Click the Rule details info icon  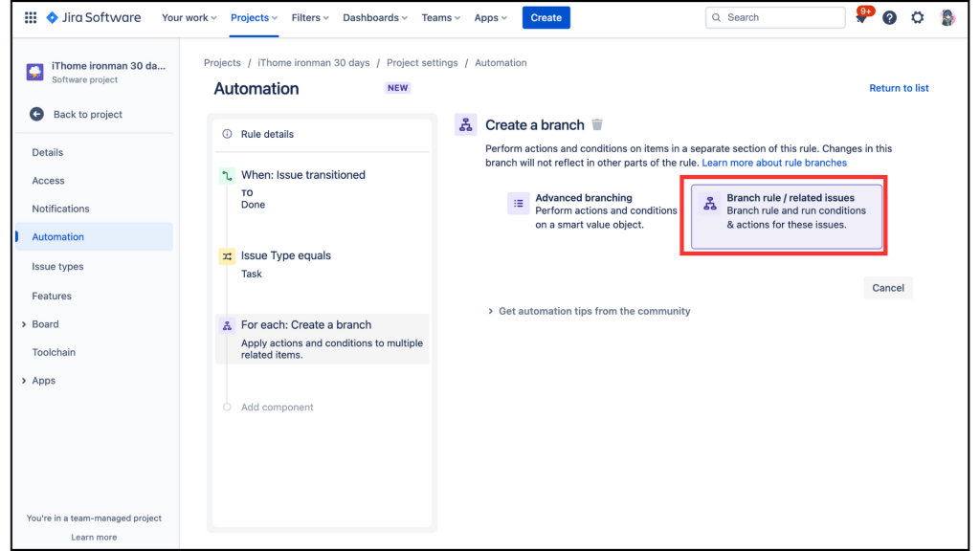point(227,134)
